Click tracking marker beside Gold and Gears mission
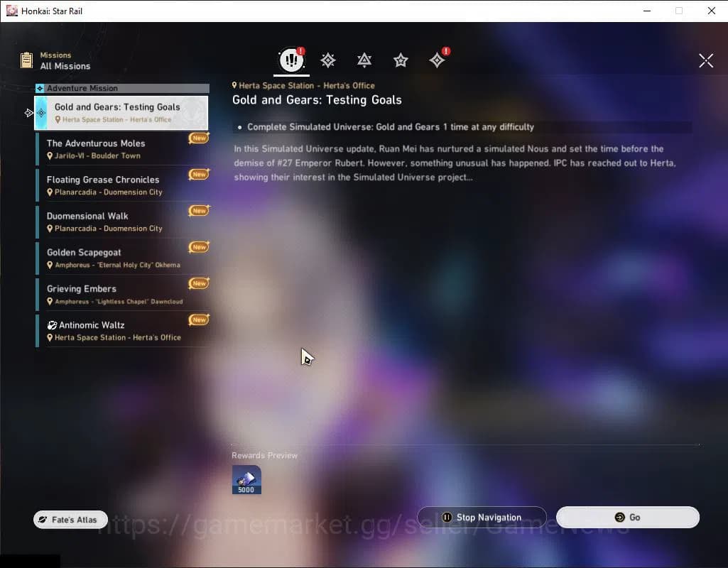 (x=29, y=113)
